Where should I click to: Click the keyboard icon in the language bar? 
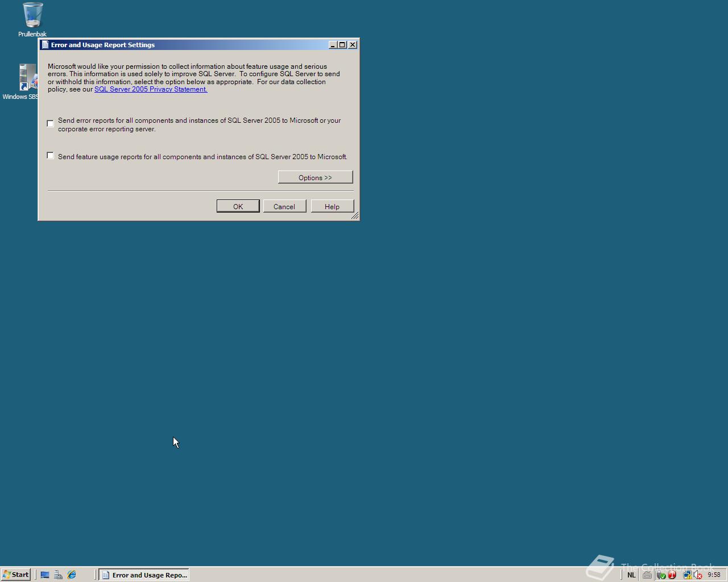[647, 575]
